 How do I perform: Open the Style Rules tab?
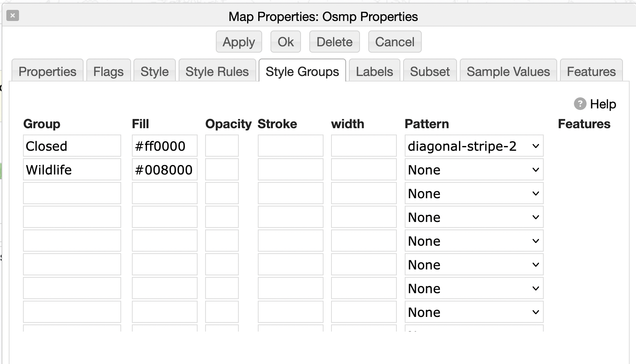pos(217,72)
